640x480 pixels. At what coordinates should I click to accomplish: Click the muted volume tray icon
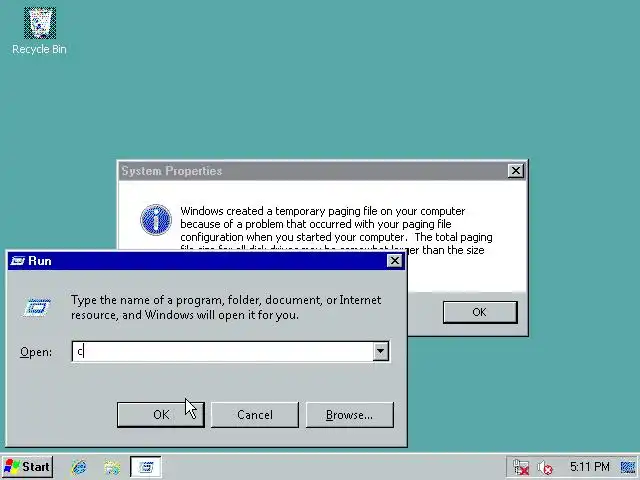tap(545, 467)
